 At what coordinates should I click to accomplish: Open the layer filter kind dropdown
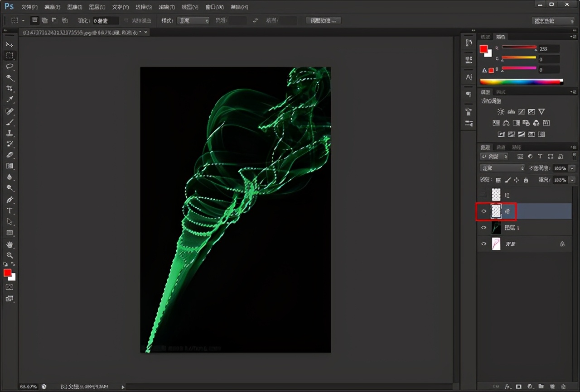(494, 156)
